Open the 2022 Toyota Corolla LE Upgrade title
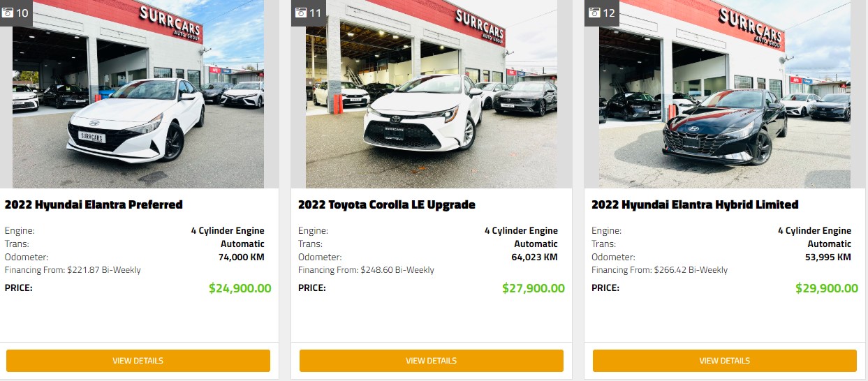Viewport: 868px width, 381px height. (387, 204)
